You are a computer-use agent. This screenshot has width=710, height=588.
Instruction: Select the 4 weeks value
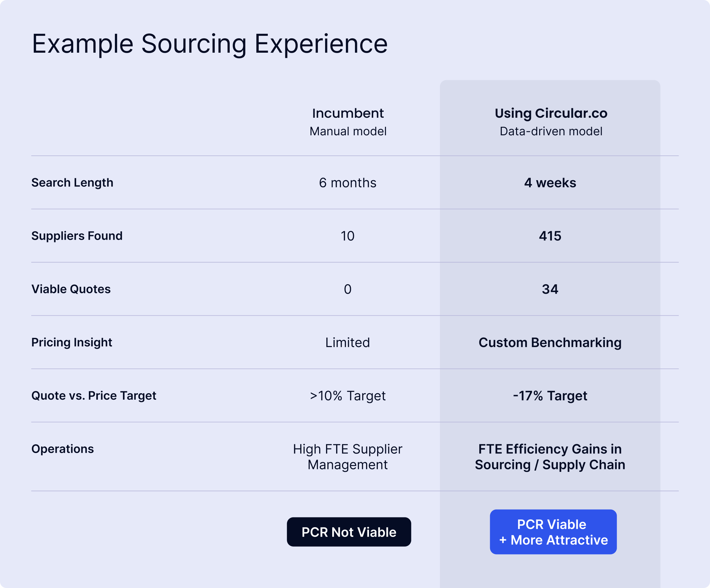click(x=550, y=183)
